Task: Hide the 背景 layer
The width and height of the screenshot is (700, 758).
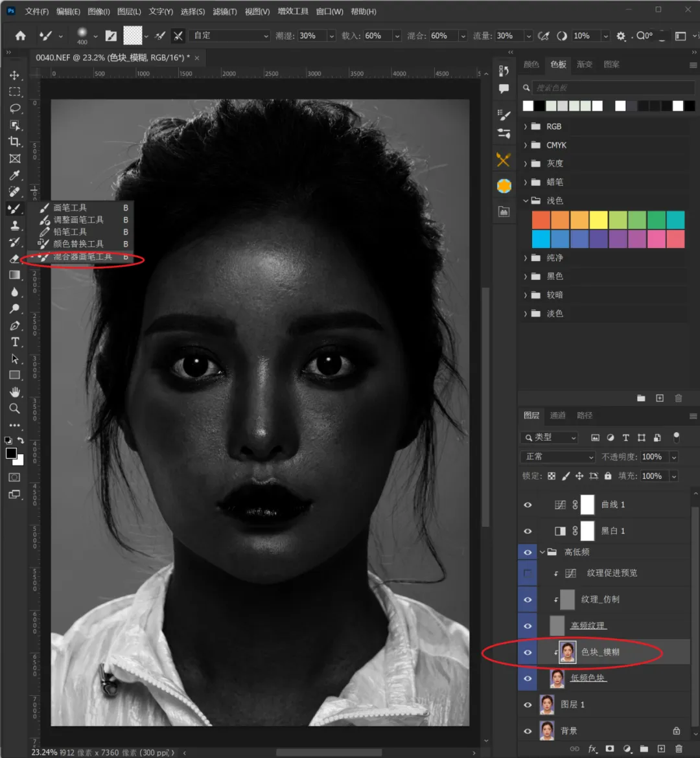Action: 528,731
